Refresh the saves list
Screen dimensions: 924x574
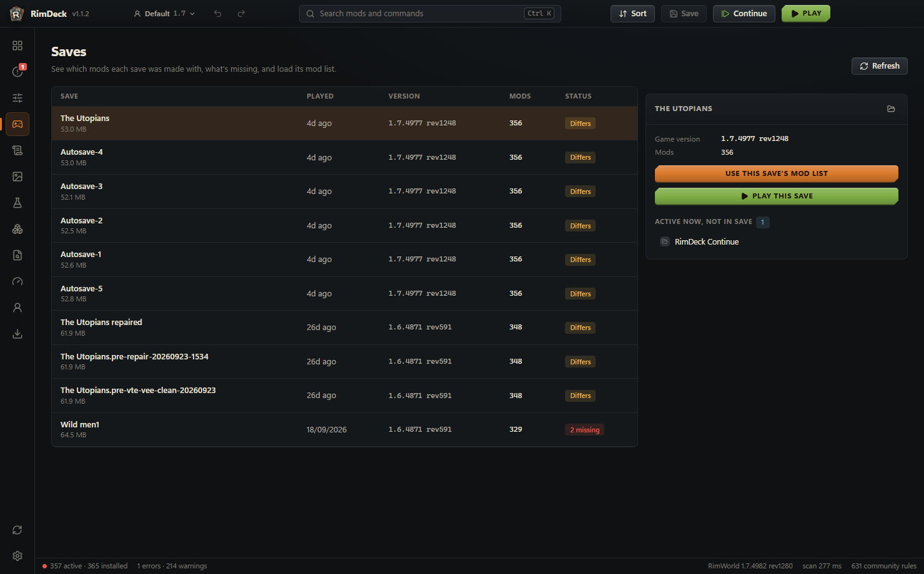(880, 66)
